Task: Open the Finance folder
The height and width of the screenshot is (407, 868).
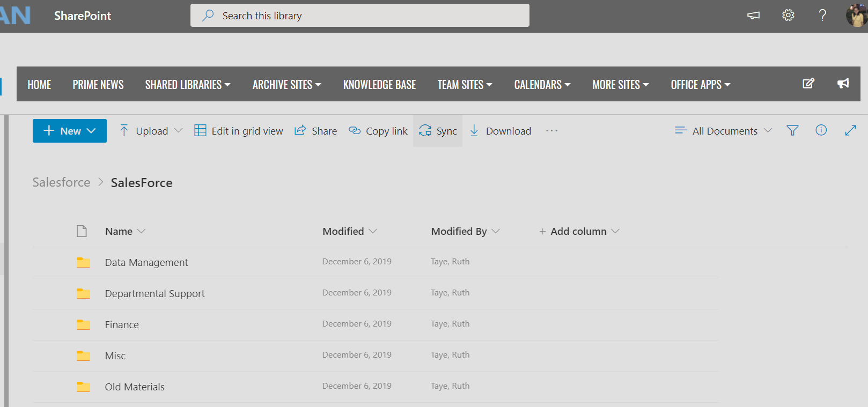Action: 122,324
